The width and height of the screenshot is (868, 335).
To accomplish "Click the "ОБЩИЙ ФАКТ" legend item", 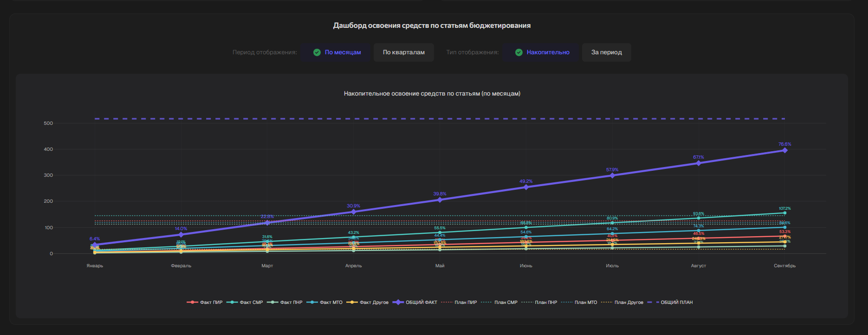I will (x=415, y=303).
